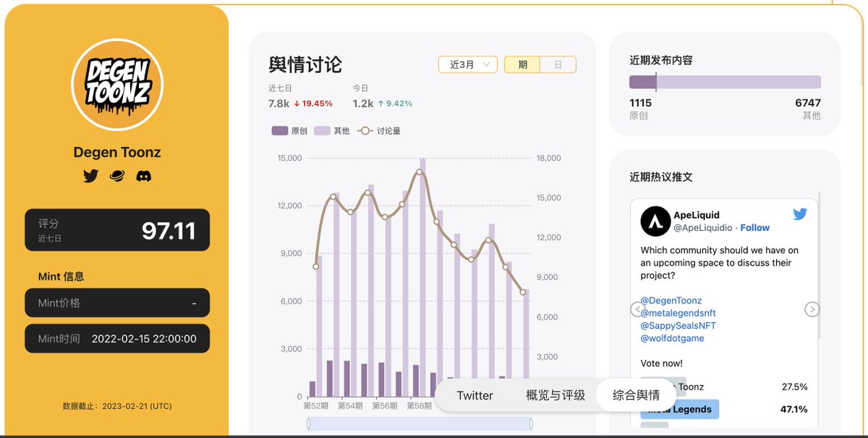
Task: Click the 47.1% poll percentage
Action: point(793,409)
